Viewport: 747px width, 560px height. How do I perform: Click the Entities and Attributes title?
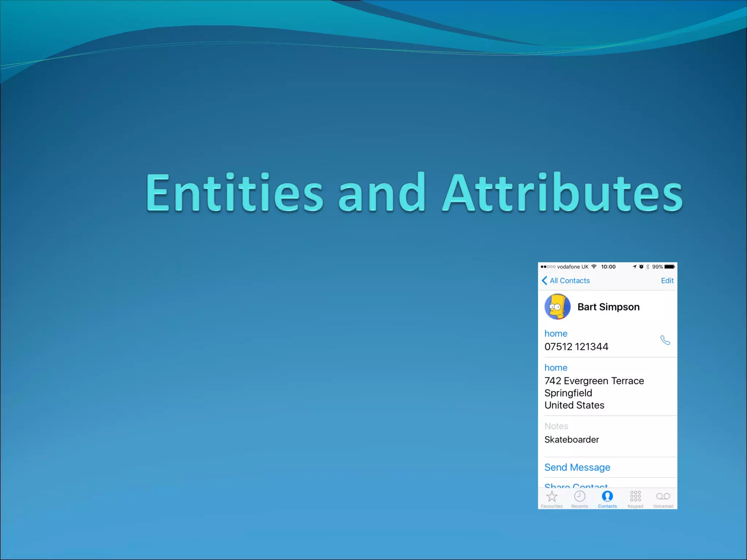click(x=414, y=193)
